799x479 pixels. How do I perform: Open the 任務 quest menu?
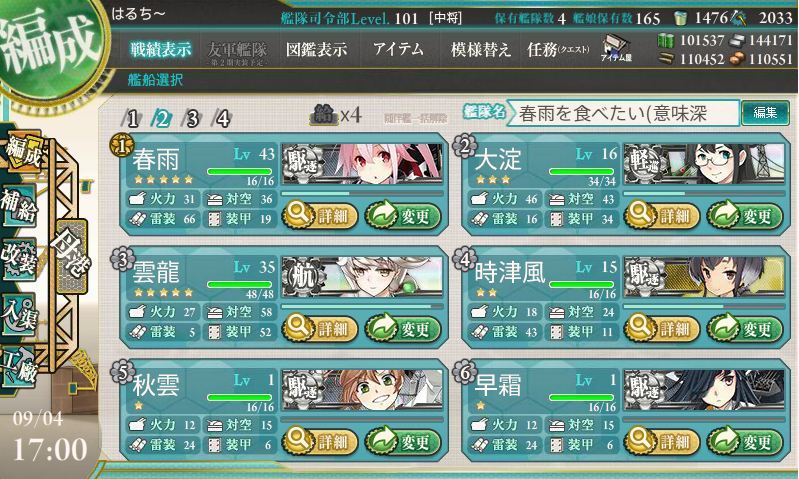558,49
